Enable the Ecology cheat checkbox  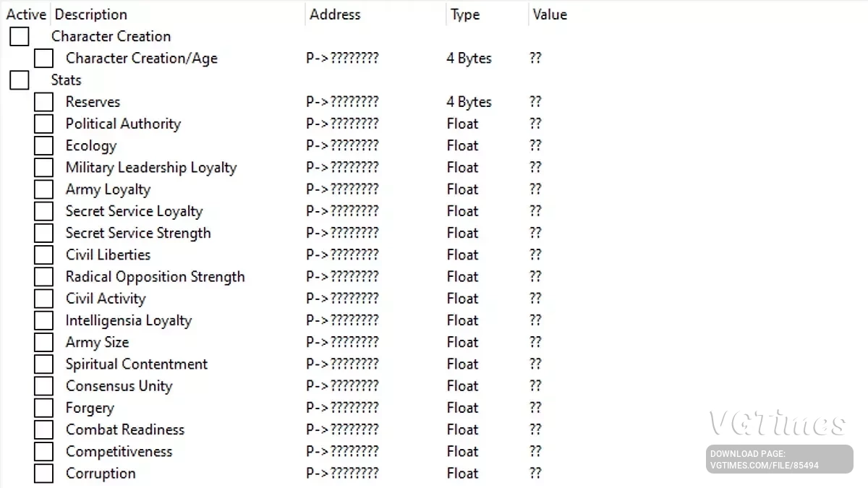point(43,145)
